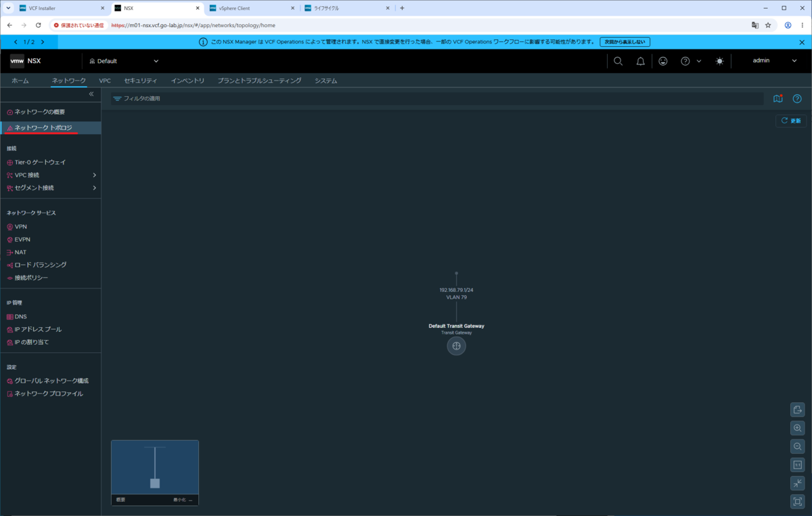The image size is (812, 516).
Task: Open プランとトラブルシューティング tab
Action: coord(260,81)
